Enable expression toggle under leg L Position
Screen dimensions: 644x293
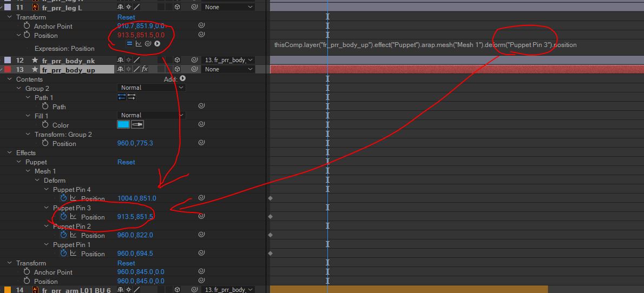tap(129, 43)
